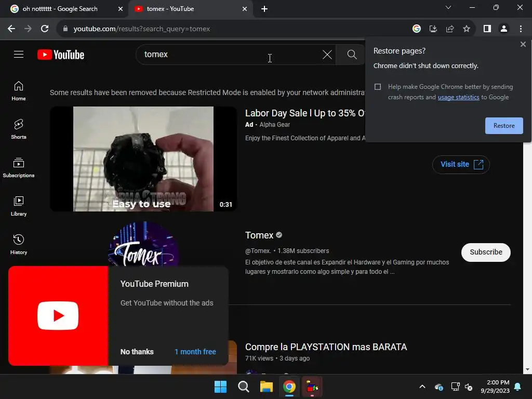Screen dimensions: 532x399
Task: Click the YouTube logo
Action: coord(61,55)
